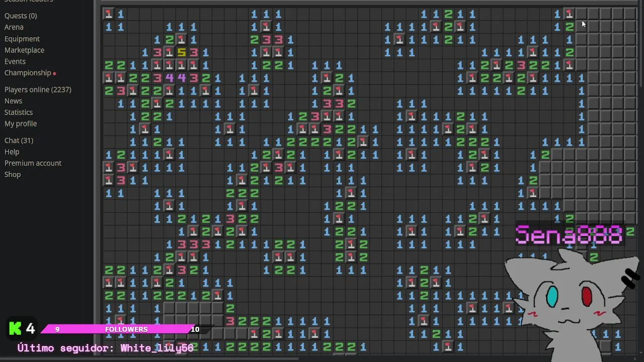Screen dimensions: 644x362
Task: Open the Quests (0) sidebar link
Action: tap(21, 16)
